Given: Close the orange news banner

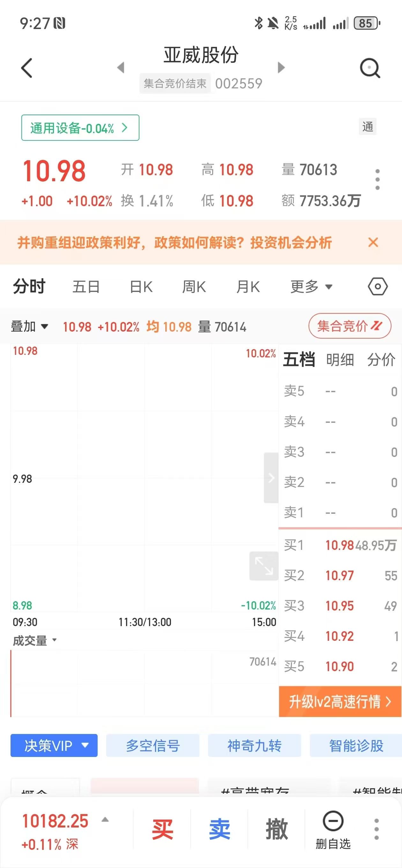Looking at the screenshot, I should click(x=373, y=242).
